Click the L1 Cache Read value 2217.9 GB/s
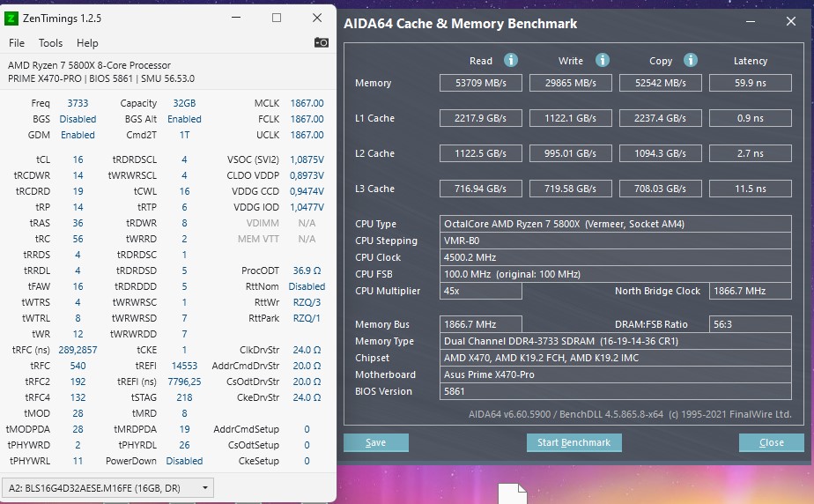This screenshot has height=504, width=814. (x=481, y=118)
